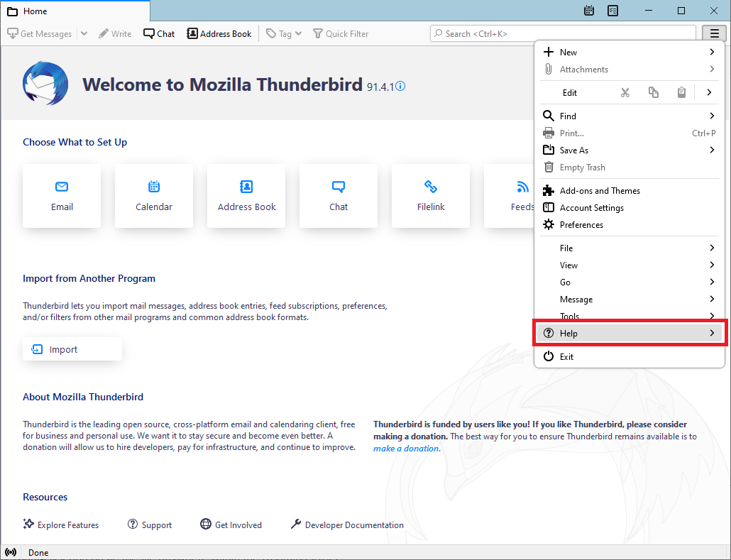
Task: Open Account Settings from menu
Action: 629,207
